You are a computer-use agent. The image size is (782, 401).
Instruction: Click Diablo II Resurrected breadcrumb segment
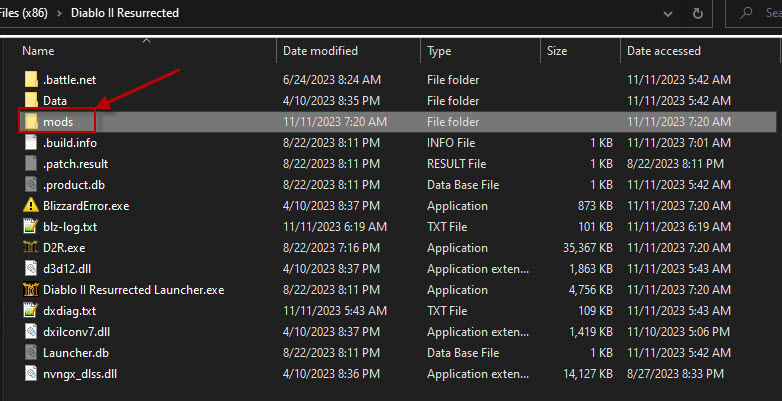tap(125, 13)
